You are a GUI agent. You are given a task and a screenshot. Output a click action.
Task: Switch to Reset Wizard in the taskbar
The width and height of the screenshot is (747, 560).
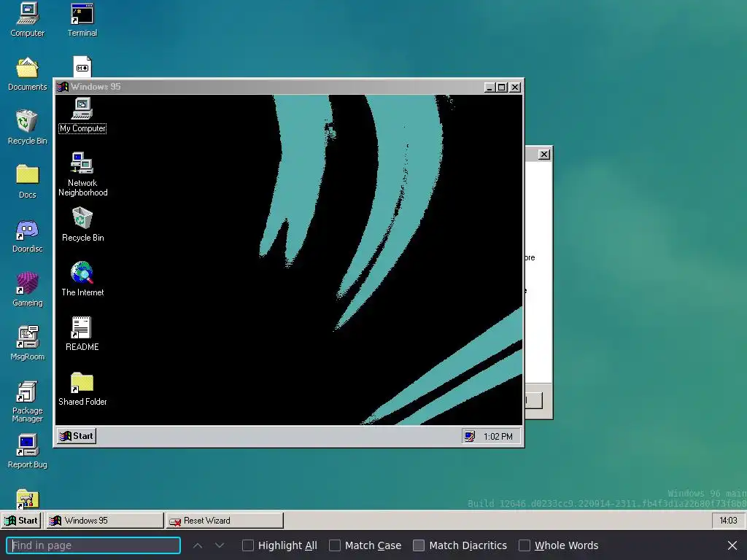point(225,521)
